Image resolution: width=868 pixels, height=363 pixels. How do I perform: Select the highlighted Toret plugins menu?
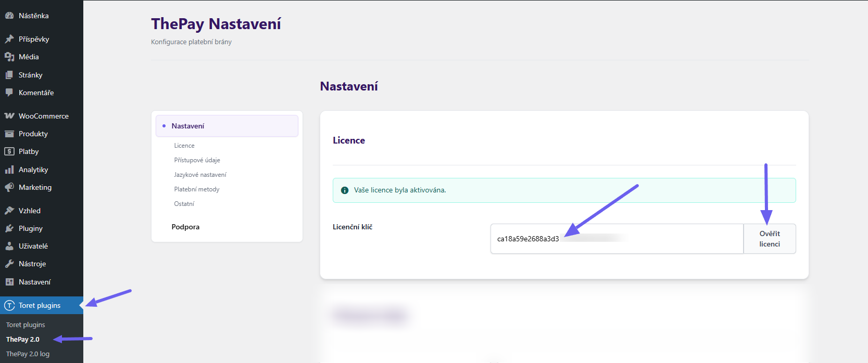(x=42, y=305)
